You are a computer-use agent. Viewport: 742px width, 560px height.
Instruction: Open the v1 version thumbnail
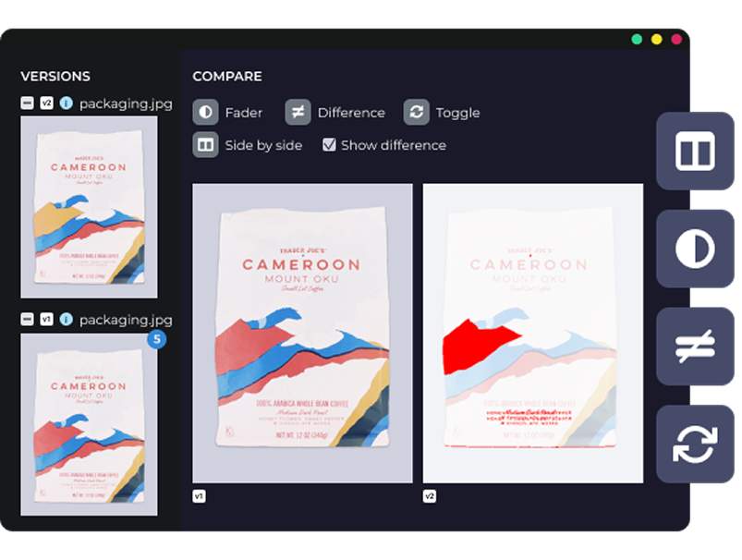[x=89, y=424]
